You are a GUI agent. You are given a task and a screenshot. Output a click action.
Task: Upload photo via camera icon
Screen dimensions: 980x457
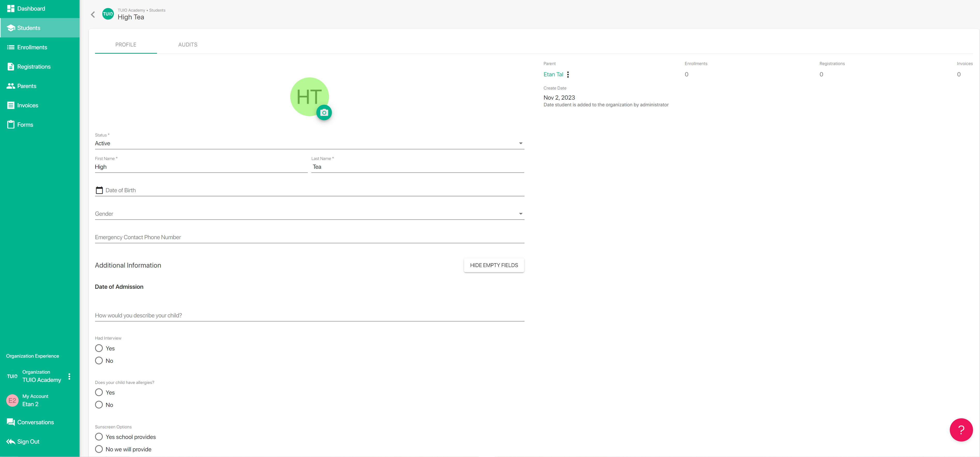point(324,113)
